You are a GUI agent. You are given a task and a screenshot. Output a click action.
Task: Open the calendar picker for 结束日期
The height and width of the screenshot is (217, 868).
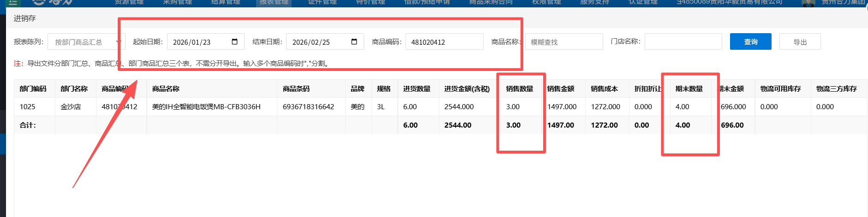tap(354, 42)
